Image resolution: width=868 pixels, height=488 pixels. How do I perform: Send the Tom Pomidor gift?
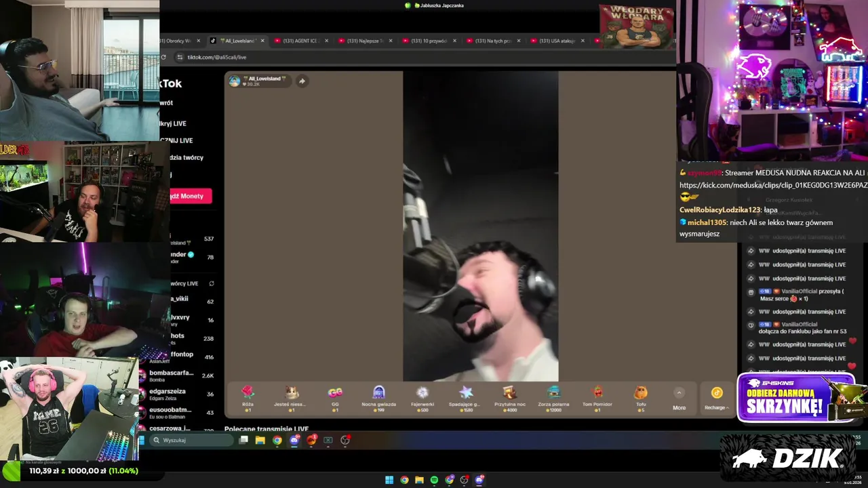pyautogui.click(x=597, y=398)
